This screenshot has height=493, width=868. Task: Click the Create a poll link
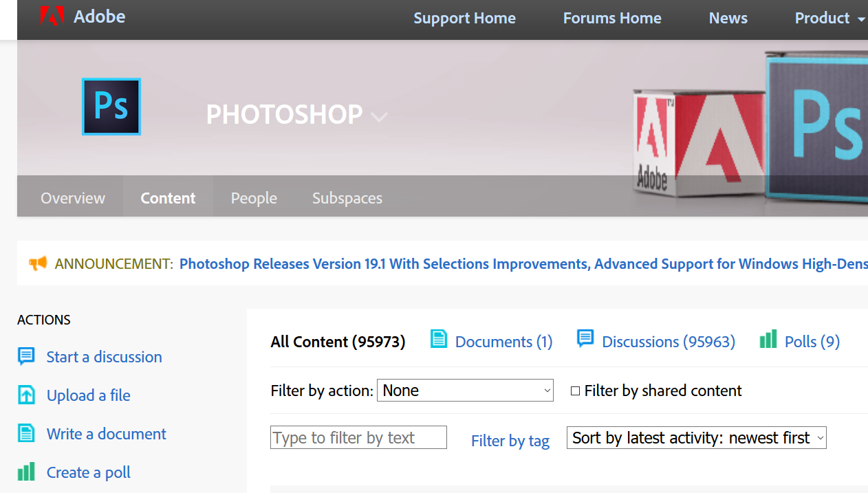89,472
